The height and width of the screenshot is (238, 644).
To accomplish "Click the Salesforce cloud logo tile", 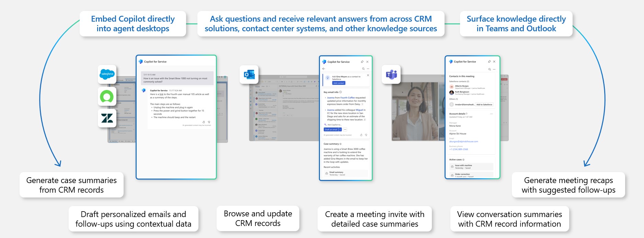I will 107,74.
